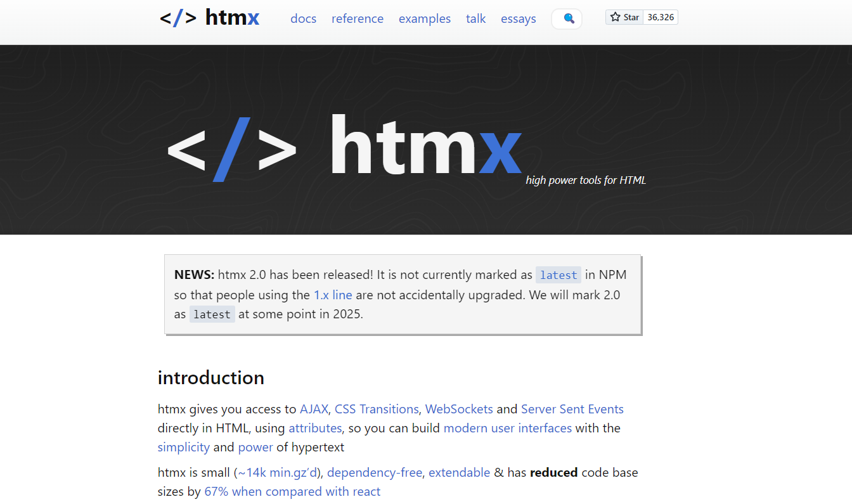Open the AJAX link in the introduction
Image resolution: width=852 pixels, height=504 pixels.
tap(314, 409)
